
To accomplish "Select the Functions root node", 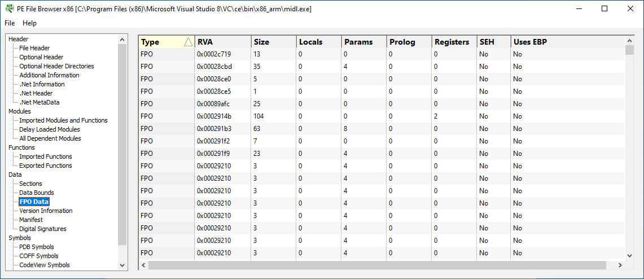I will pos(22,147).
